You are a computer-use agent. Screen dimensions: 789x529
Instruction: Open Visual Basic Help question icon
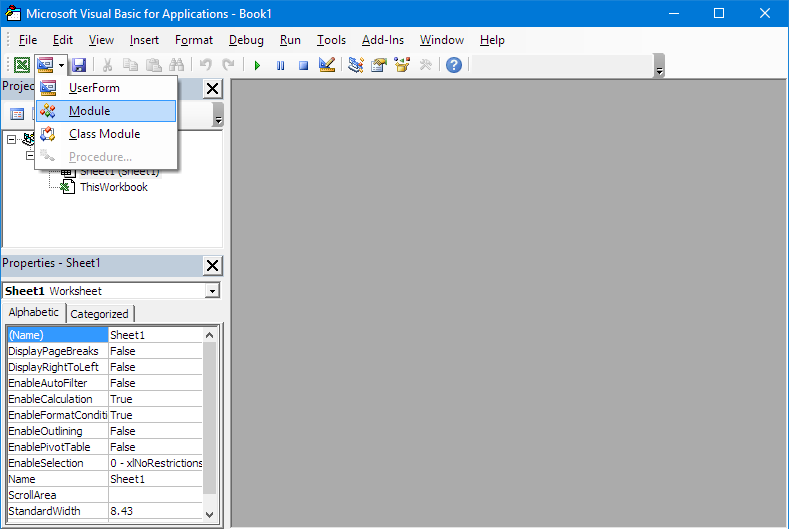point(454,65)
